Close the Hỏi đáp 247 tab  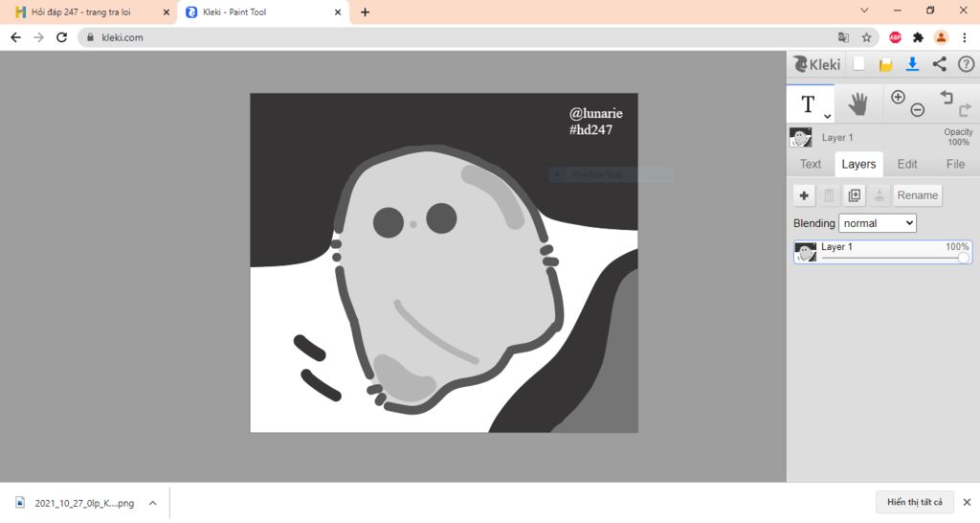(x=167, y=11)
